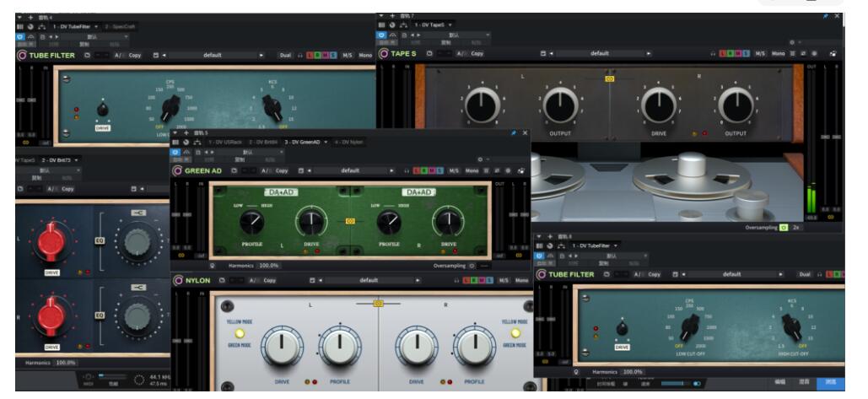Click save preset icon in top-left Tube Filter

click(155, 56)
